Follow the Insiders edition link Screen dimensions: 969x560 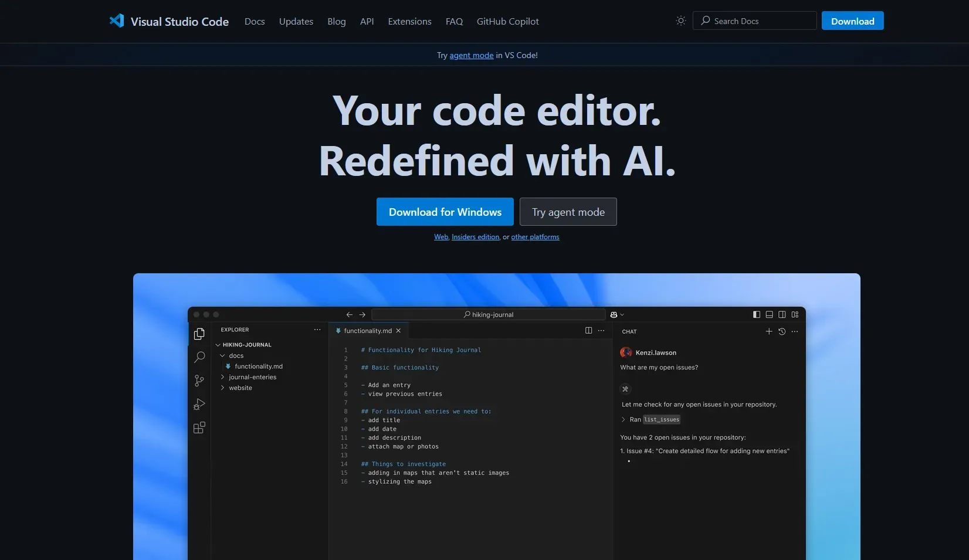[x=475, y=237]
